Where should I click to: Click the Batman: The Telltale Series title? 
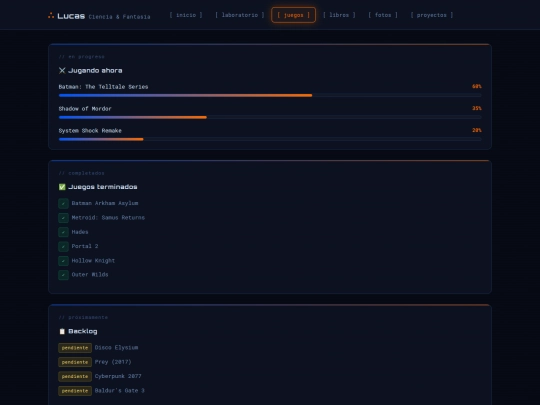pos(103,87)
